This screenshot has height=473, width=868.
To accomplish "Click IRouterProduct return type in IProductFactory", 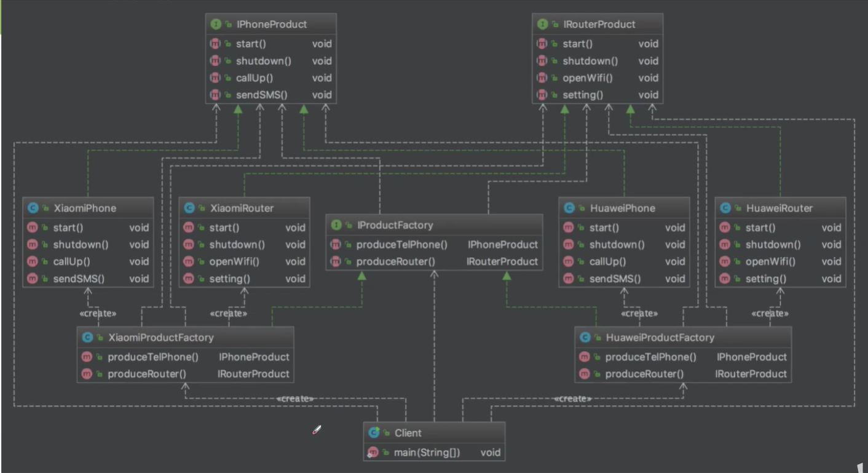I will (502, 261).
